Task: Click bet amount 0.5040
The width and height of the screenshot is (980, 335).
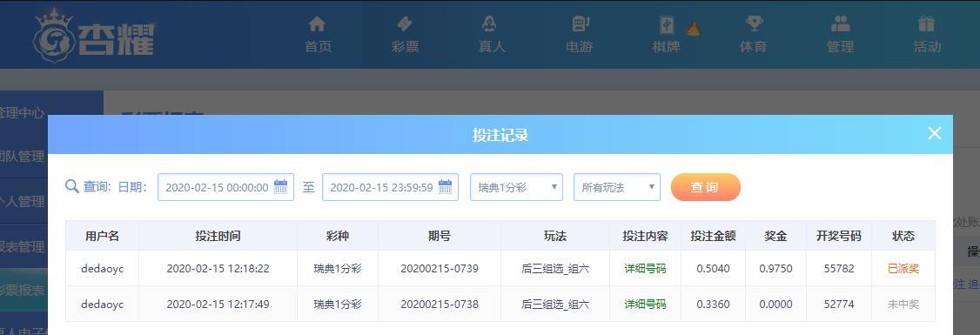Action: coord(713,269)
